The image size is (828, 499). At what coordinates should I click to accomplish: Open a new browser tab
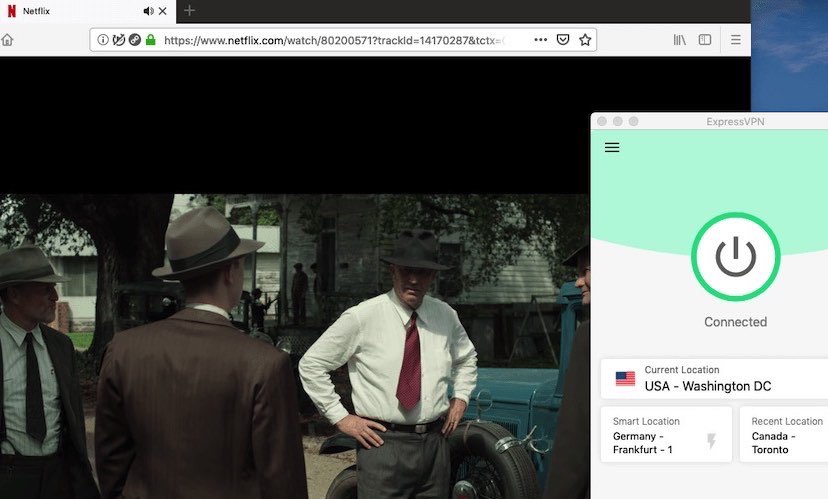click(x=190, y=11)
